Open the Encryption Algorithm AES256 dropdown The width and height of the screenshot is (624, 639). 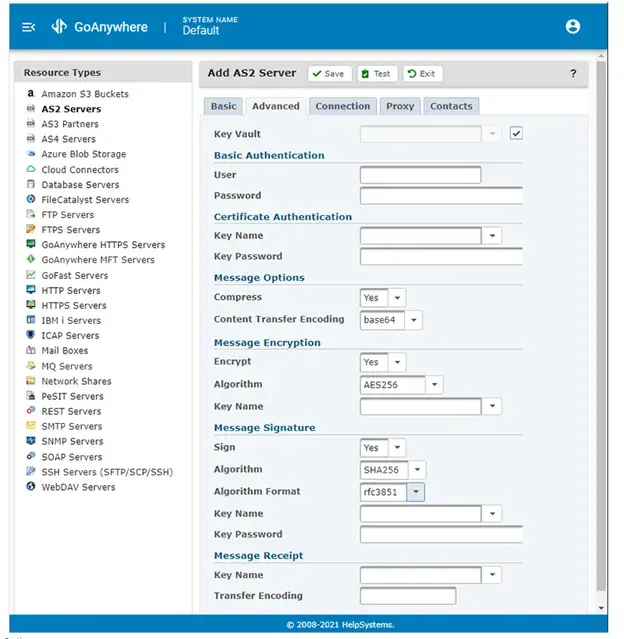(x=433, y=384)
